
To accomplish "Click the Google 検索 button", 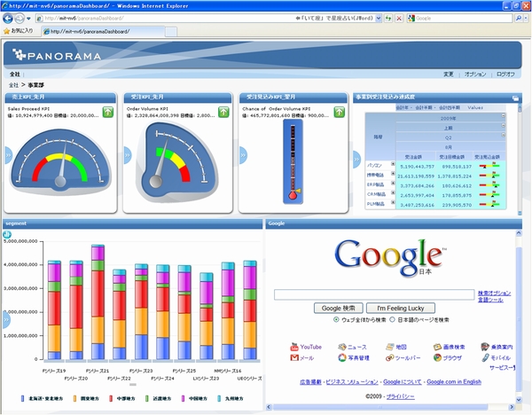I will pyautogui.click(x=339, y=308).
